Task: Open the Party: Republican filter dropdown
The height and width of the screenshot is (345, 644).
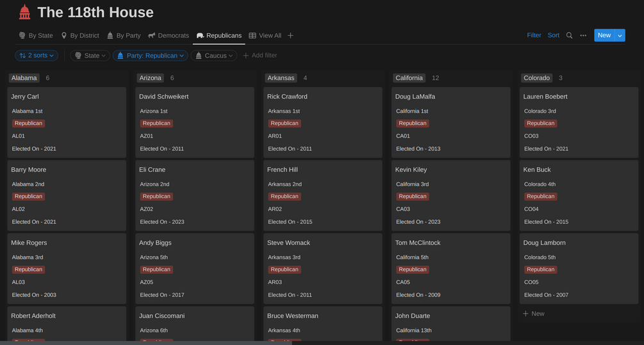Action: (151, 56)
